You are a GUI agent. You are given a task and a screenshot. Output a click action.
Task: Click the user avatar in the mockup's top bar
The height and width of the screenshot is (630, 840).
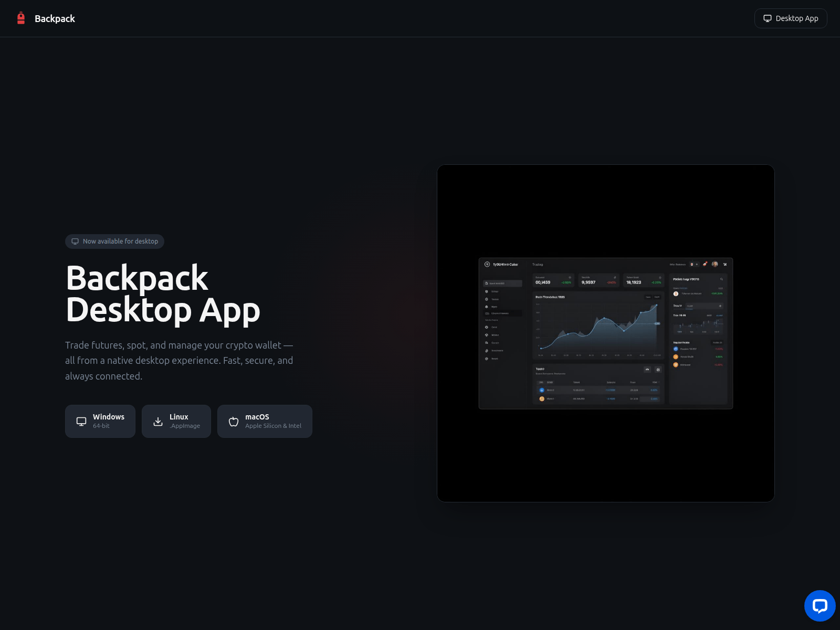[715, 264]
